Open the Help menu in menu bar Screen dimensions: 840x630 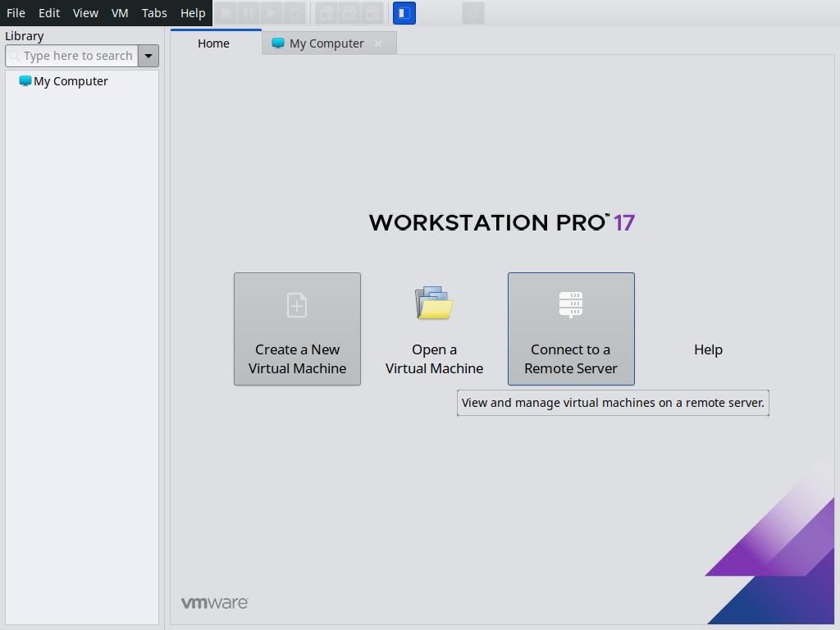point(193,13)
